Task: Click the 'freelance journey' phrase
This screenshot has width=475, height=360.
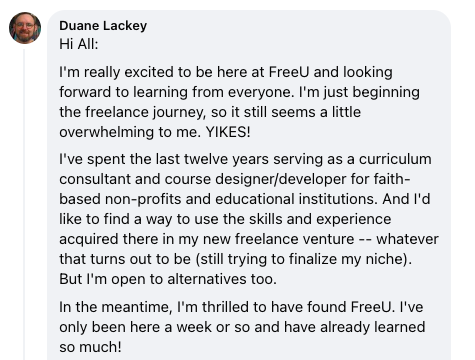Action: click(144, 112)
